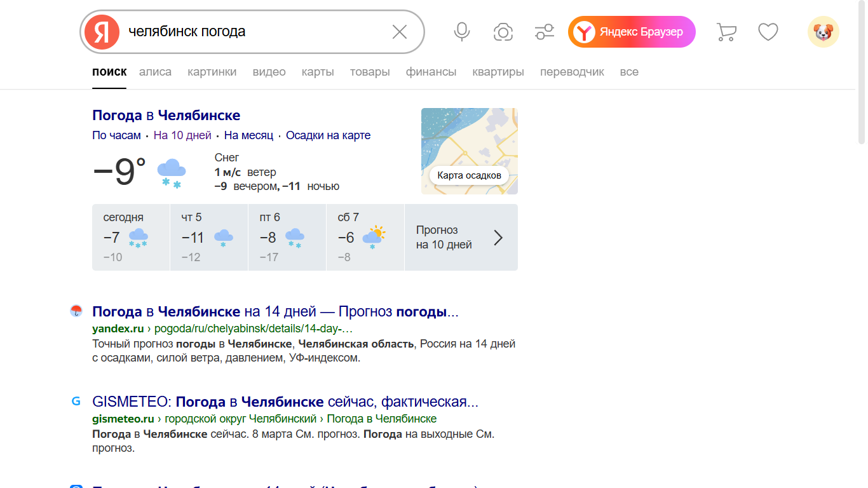Select the 'чт 5' forecast card

[x=209, y=237]
